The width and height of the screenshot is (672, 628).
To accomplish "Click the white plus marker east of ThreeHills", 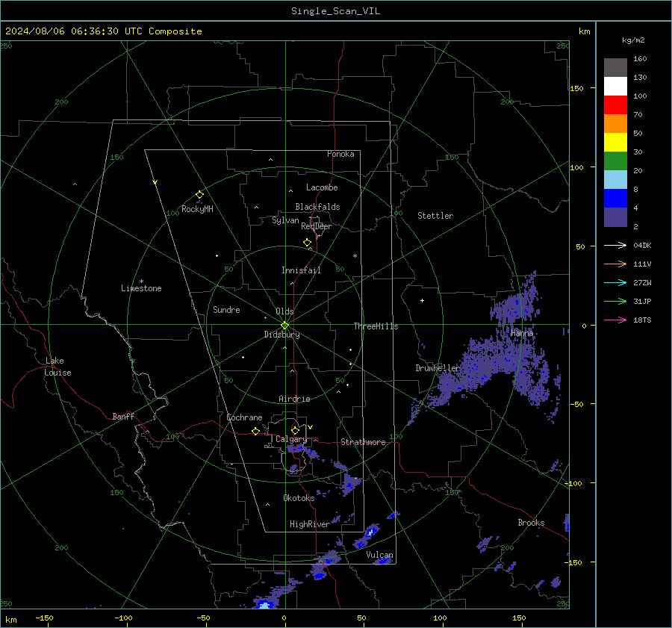I will pos(422,300).
